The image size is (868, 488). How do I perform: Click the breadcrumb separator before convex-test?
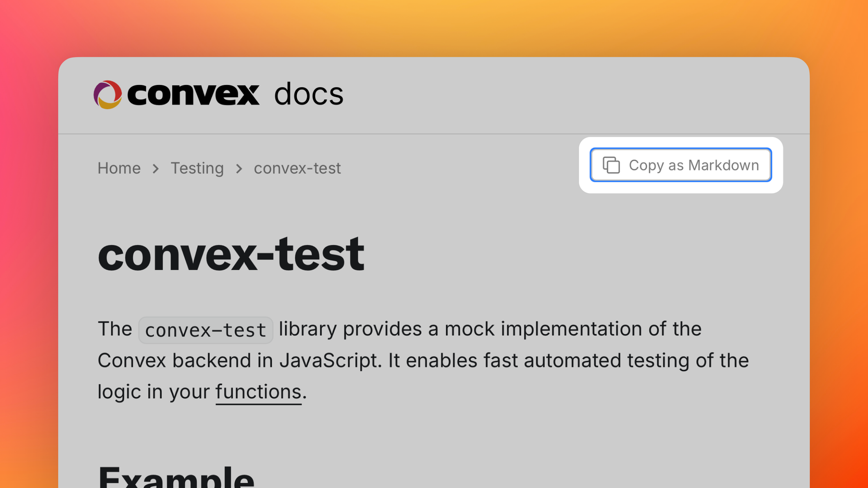(x=238, y=169)
